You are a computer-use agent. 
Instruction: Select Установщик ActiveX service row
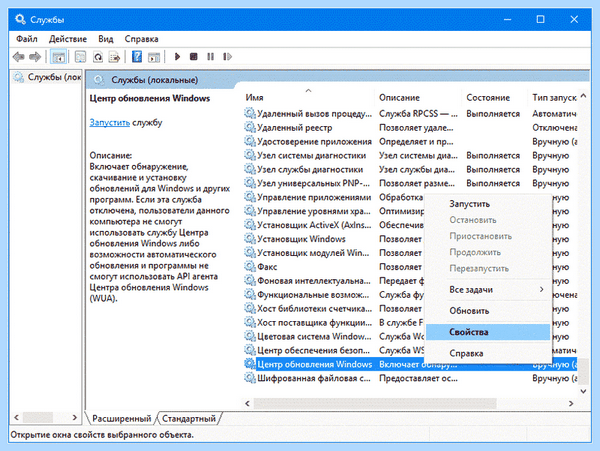pyautogui.click(x=334, y=225)
